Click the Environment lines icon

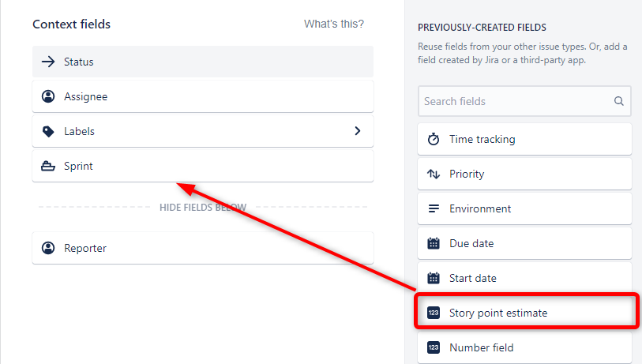click(434, 208)
